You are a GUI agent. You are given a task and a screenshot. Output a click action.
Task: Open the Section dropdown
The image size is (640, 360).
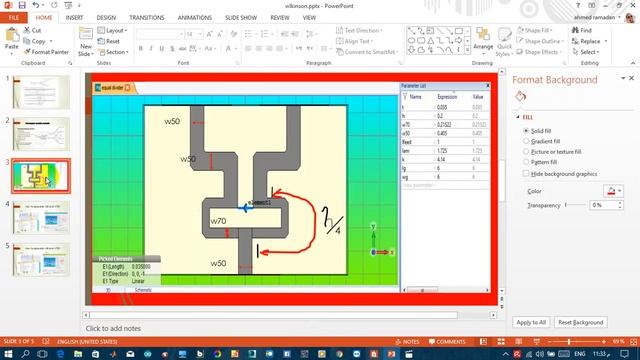(113, 52)
